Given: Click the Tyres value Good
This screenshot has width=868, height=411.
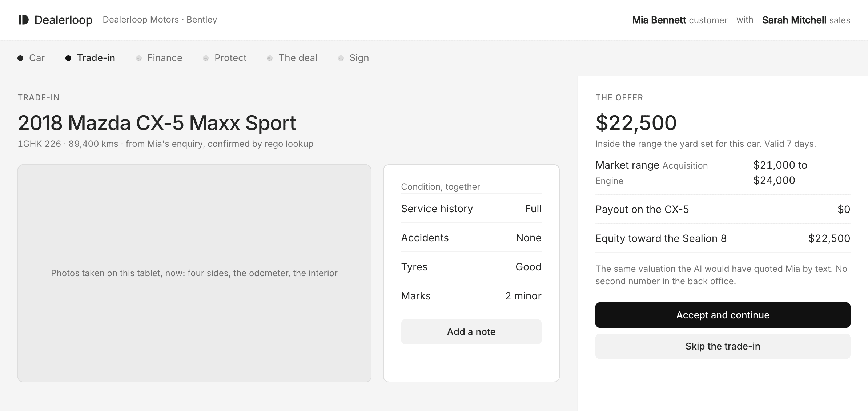Looking at the screenshot, I should (529, 267).
